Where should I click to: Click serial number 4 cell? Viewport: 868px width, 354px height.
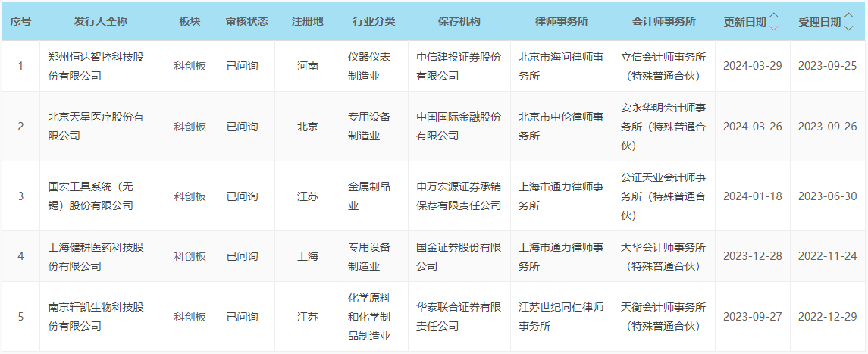(20, 257)
